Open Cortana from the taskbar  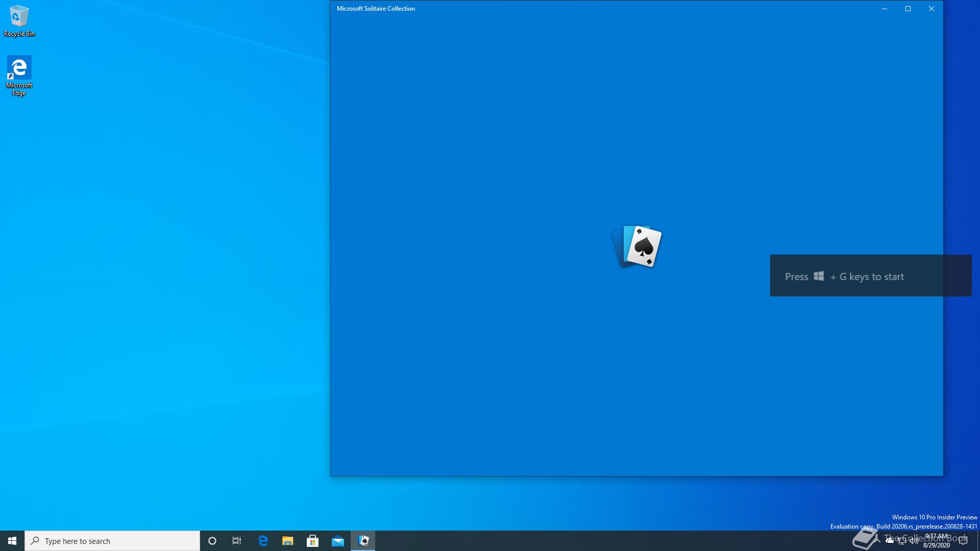212,541
